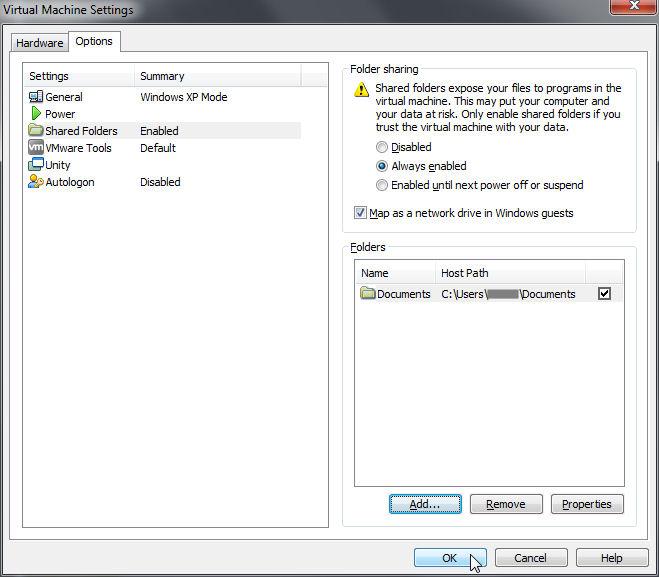Select the Disabled radio button
659x577 pixels.
point(382,148)
